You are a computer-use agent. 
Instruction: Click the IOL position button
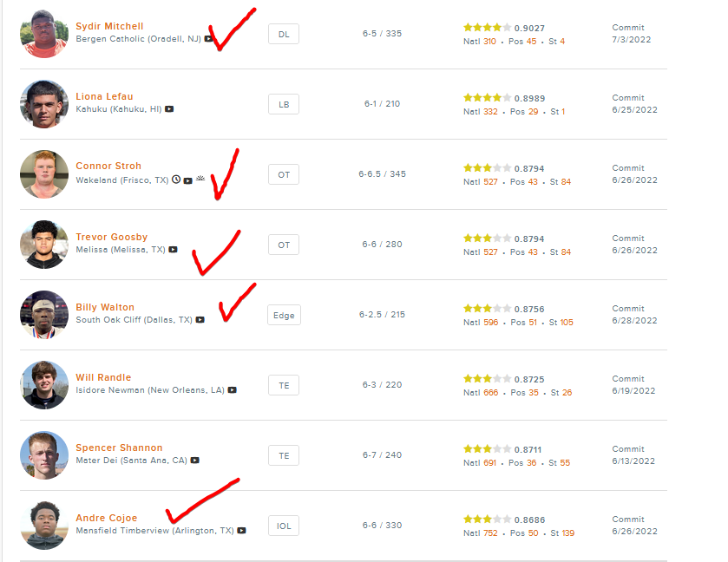pyautogui.click(x=284, y=526)
